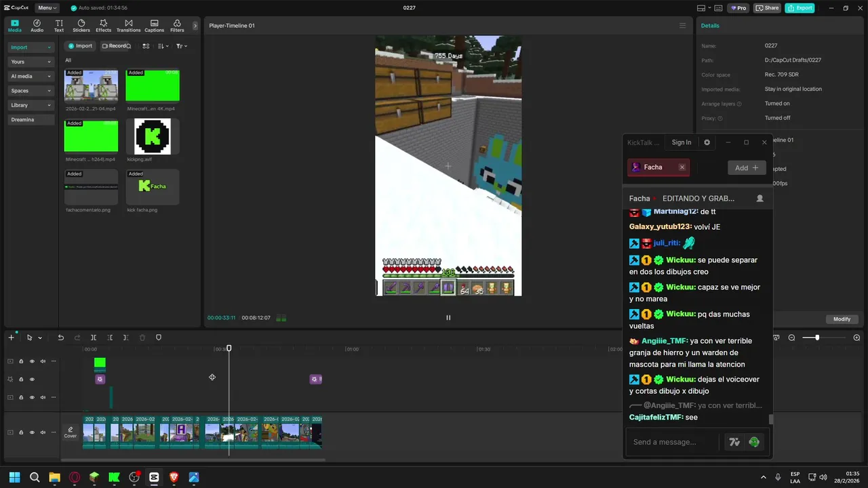Screen dimensions: 868x488
Task: Click the plus add-track icon above timeline
Action: click(x=11, y=338)
